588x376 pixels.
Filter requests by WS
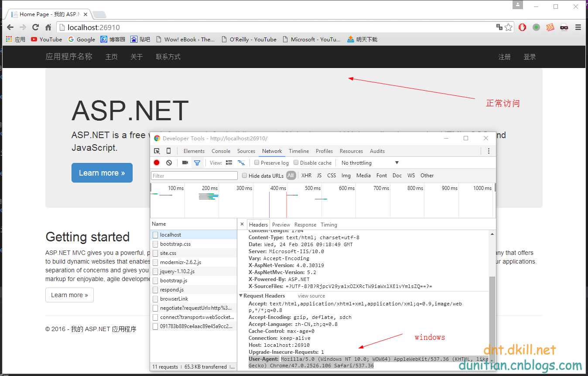tap(411, 176)
